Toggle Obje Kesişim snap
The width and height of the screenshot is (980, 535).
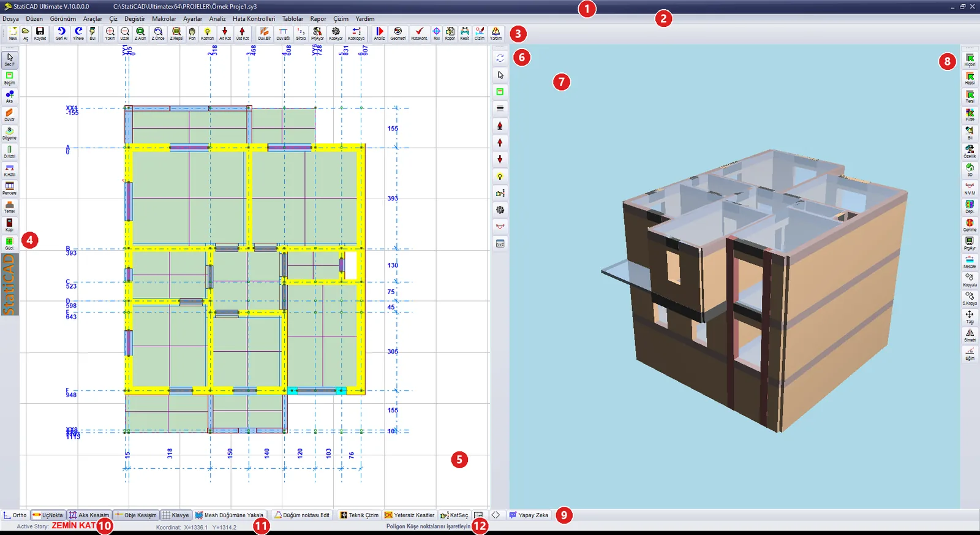[136, 515]
